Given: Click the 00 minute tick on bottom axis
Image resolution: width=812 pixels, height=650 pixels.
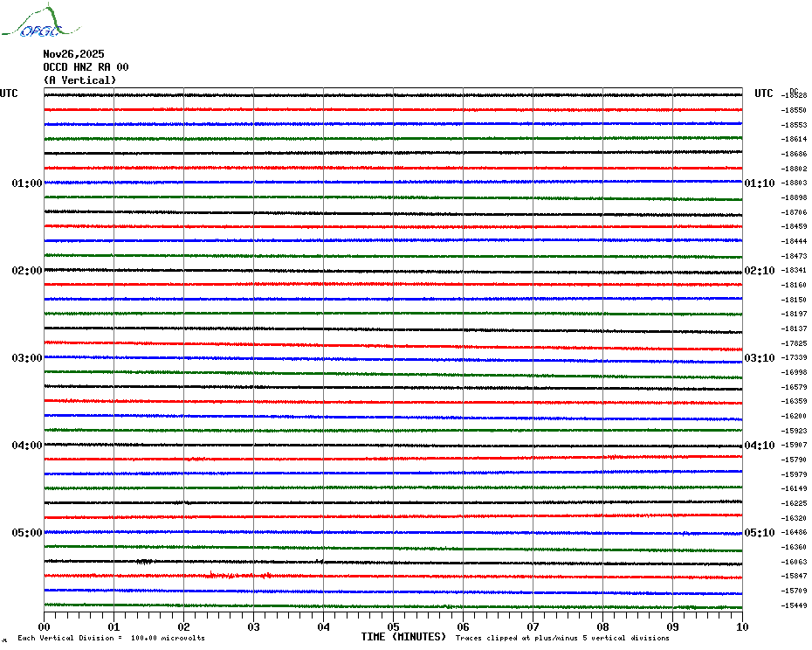Looking at the screenshot, I should tap(45, 626).
